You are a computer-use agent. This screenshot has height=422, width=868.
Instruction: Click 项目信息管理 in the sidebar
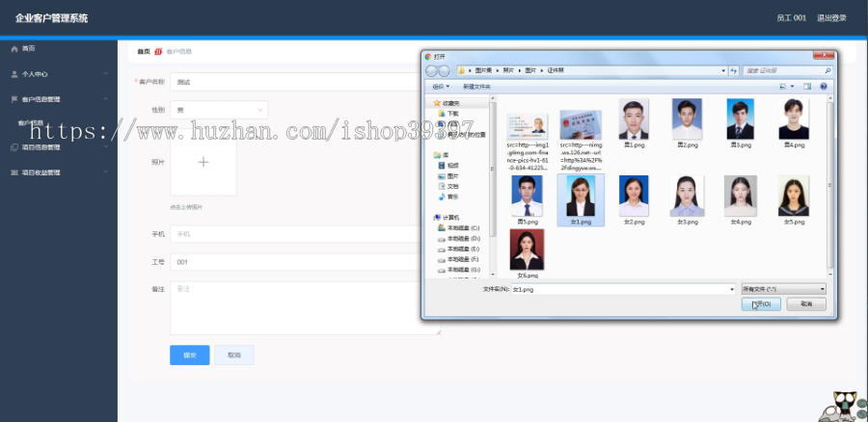[x=41, y=147]
